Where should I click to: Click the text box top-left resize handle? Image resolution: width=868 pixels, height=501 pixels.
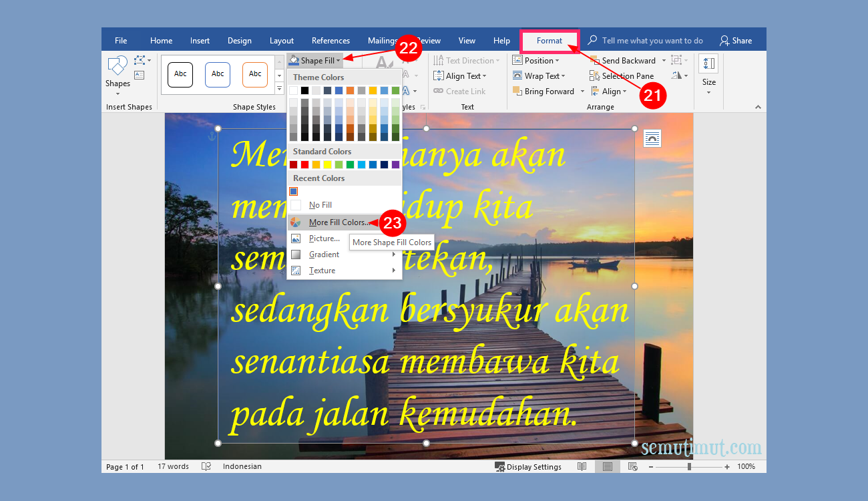(x=218, y=128)
